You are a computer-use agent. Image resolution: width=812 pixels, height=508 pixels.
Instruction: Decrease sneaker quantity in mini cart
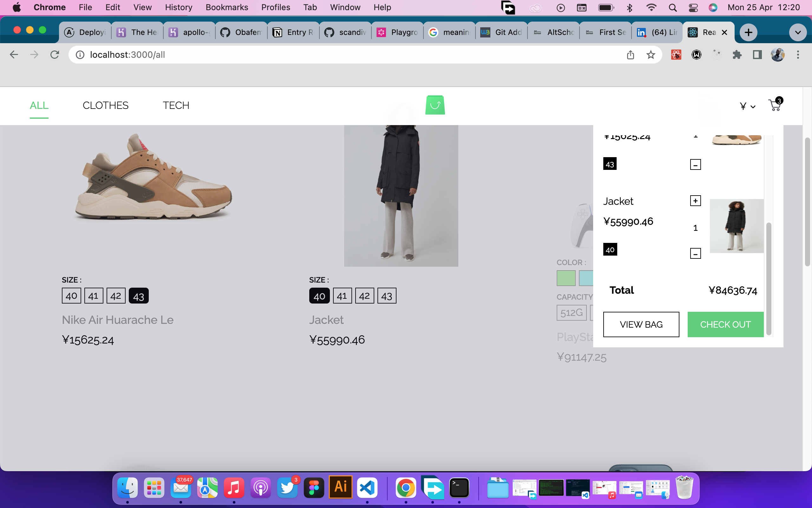pyautogui.click(x=695, y=165)
